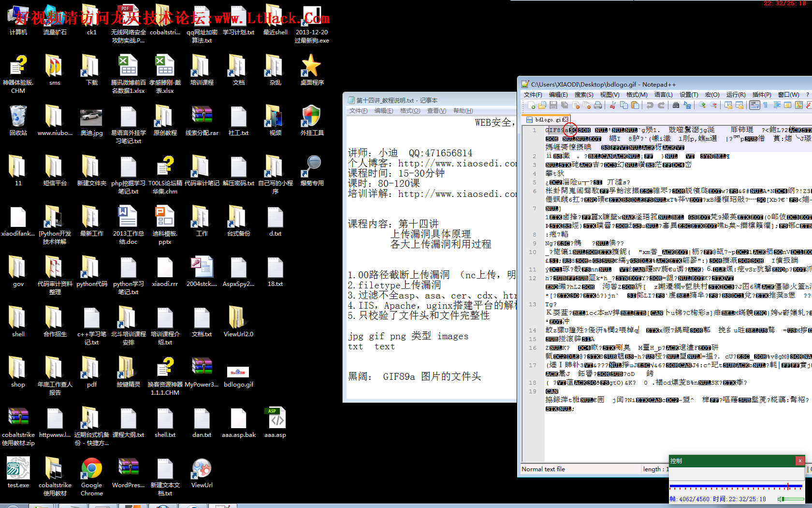Click the Replace icon in Notepad++ toolbar

pos(687,105)
